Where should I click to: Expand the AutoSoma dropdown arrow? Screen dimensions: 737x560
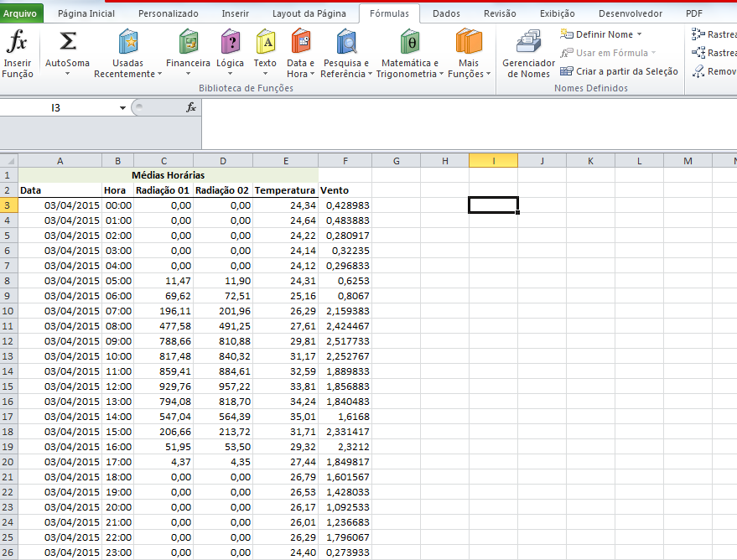(x=67, y=74)
